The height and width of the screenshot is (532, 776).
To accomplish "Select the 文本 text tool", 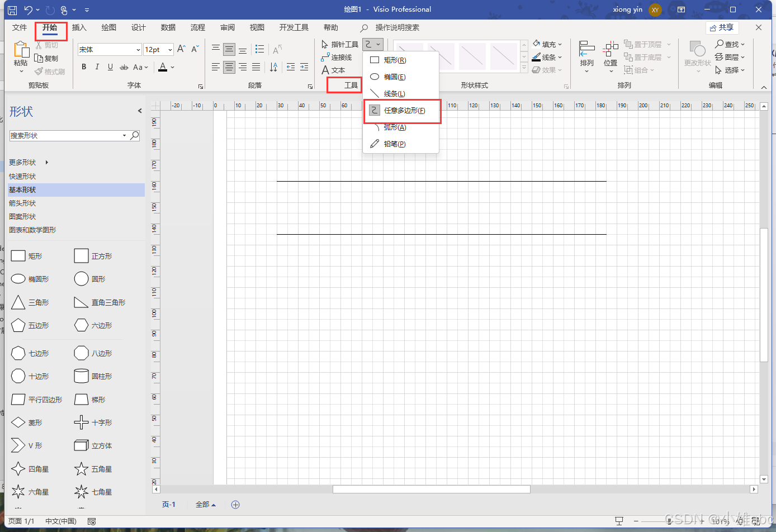I will (x=333, y=70).
